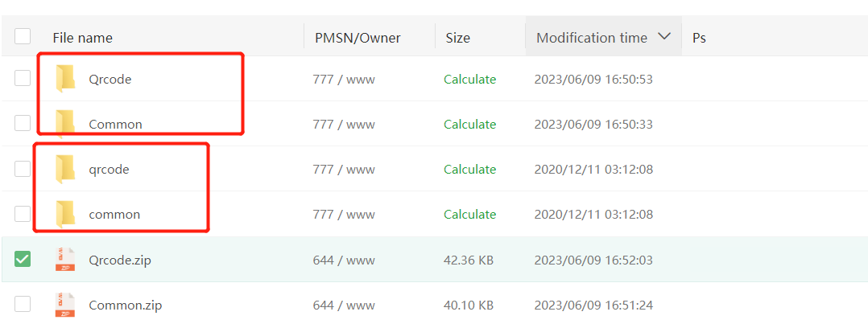868x324 pixels.
Task: Select the lowercase qrcode folder icon
Action: pos(65,169)
